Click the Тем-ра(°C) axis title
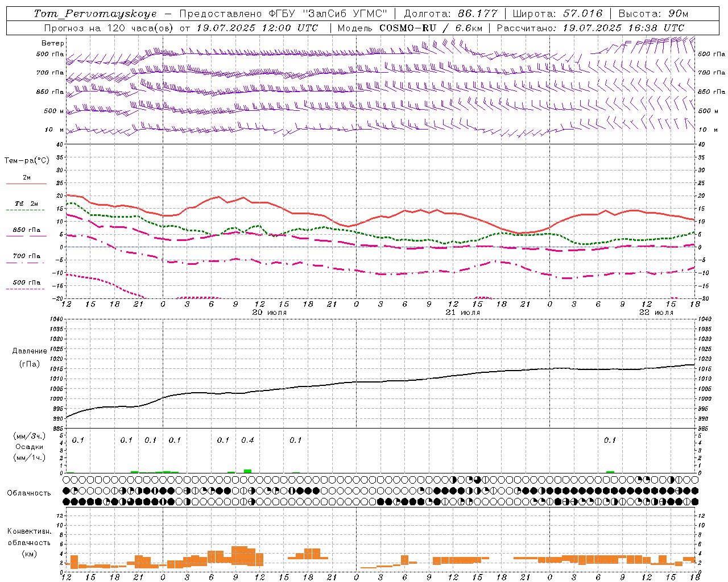 click(27, 160)
